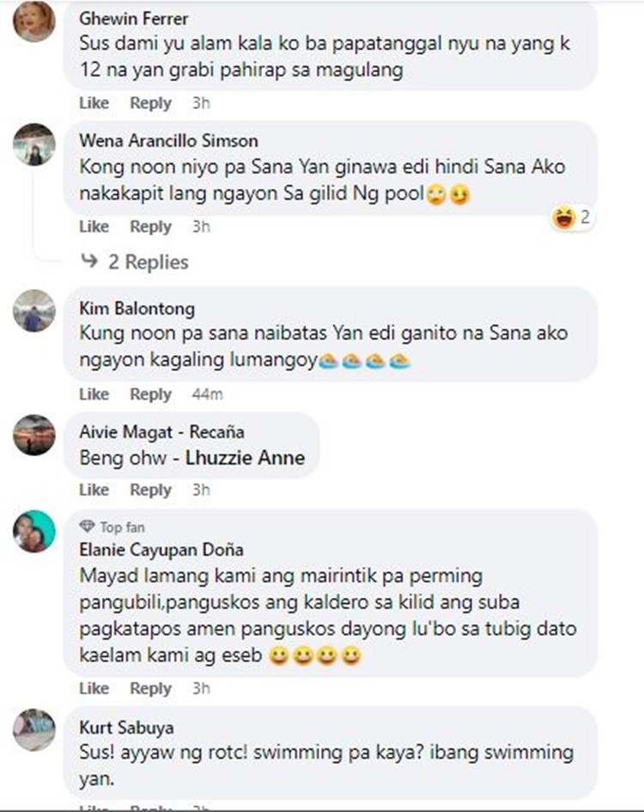Reply to Aivie Magat - Recaña's comment
The height and width of the screenshot is (812, 644).
(x=150, y=490)
